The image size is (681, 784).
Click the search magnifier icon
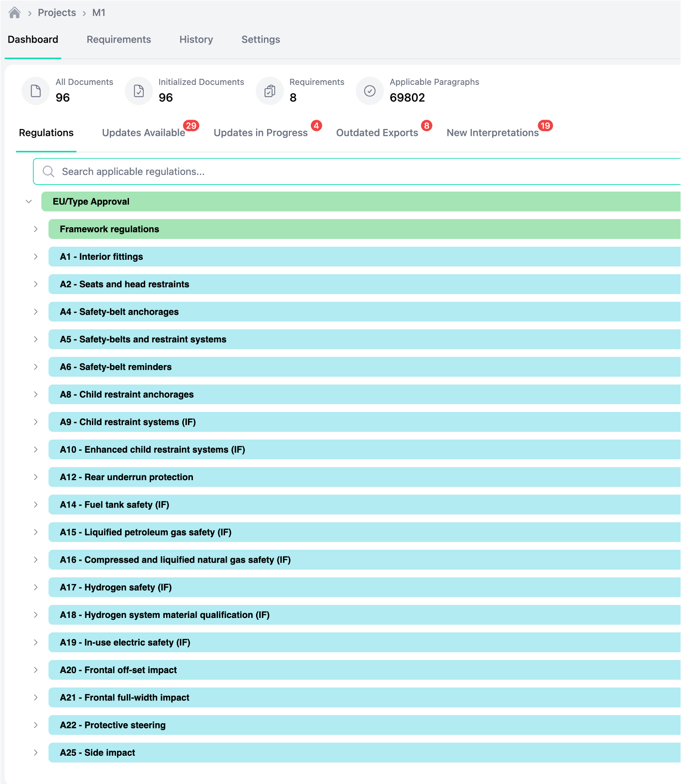click(x=48, y=172)
